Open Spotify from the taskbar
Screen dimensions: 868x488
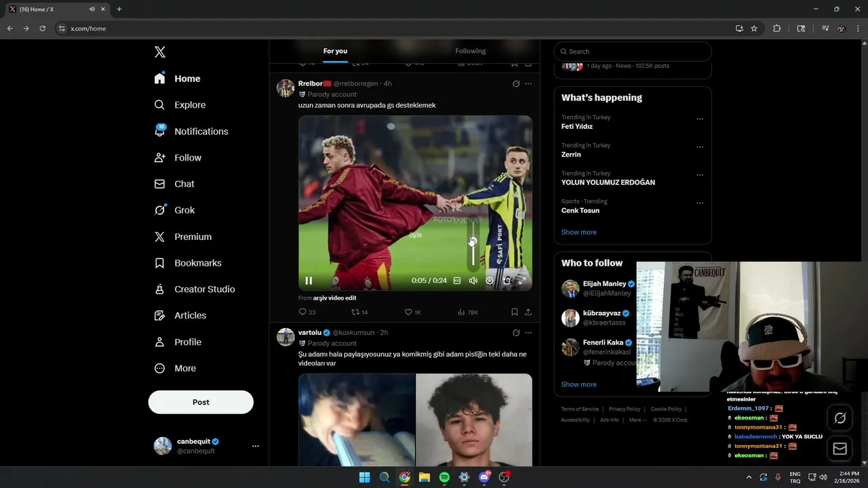(x=444, y=477)
